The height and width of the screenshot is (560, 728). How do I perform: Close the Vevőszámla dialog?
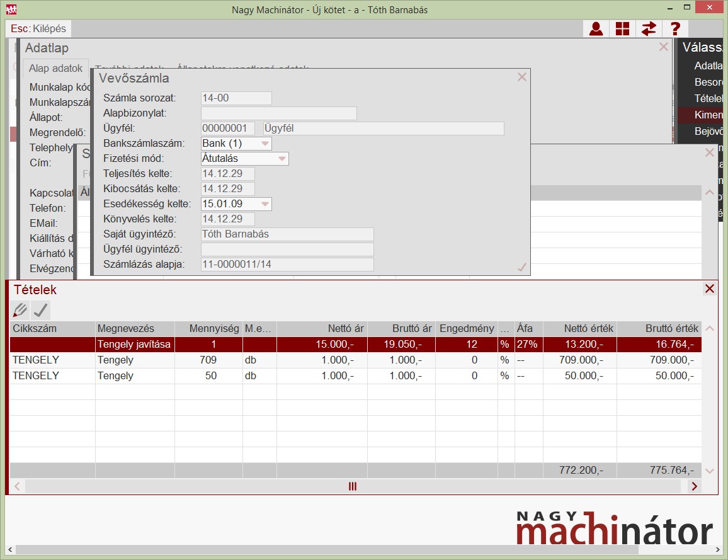tap(521, 77)
